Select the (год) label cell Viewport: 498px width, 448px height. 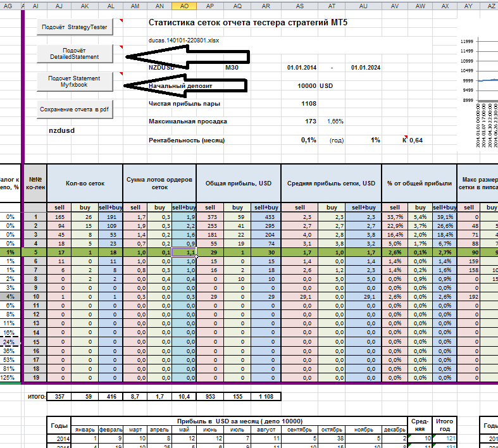[337, 140]
